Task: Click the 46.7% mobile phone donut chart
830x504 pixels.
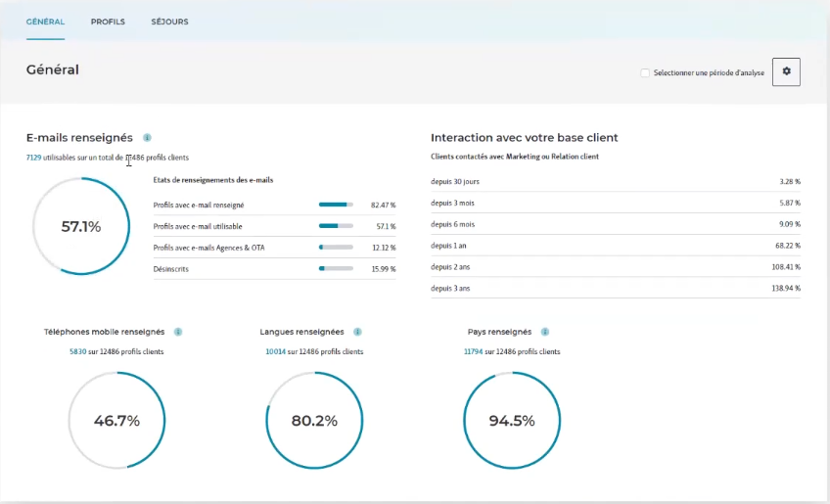Action: 116,421
